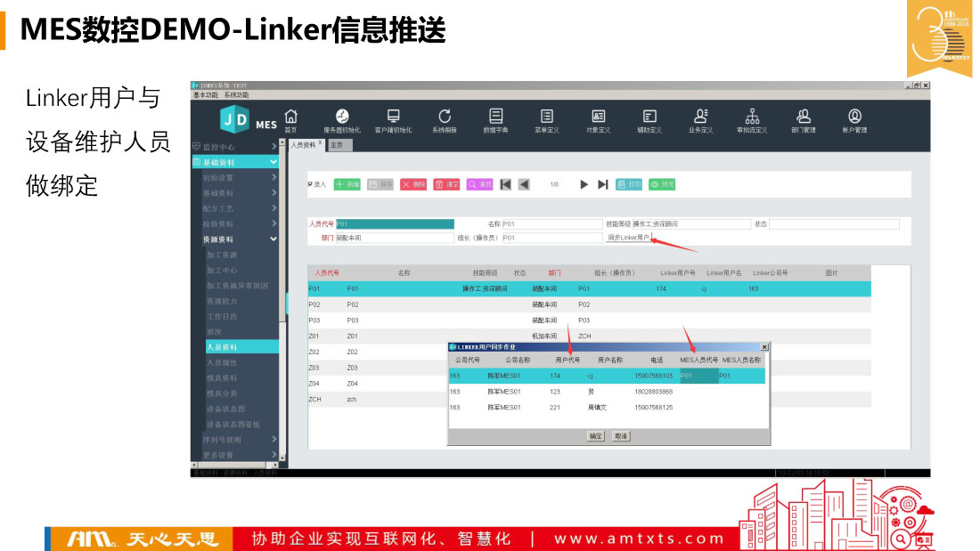This screenshot has width=980, height=551.
Task: Toggle the 录入 checkbox
Action: [310, 184]
